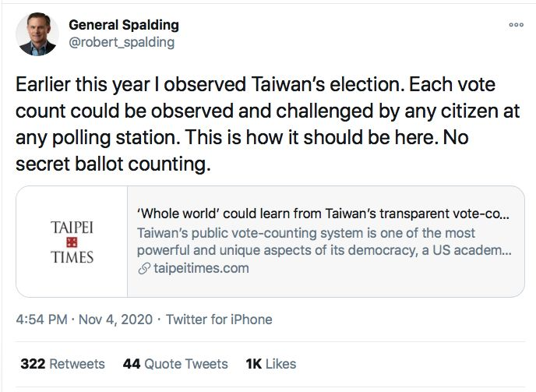Open the General Spalding display name
This screenshot has height=392, width=536.
pyautogui.click(x=124, y=25)
